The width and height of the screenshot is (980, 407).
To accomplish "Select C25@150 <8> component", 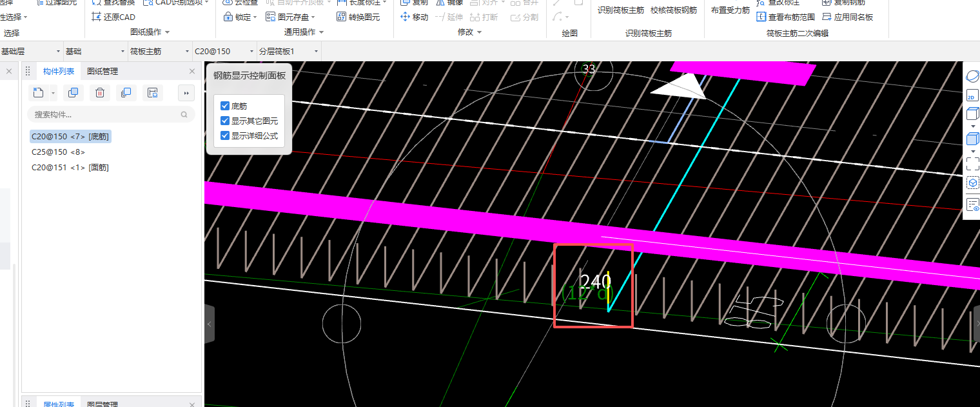I will pyautogui.click(x=58, y=152).
